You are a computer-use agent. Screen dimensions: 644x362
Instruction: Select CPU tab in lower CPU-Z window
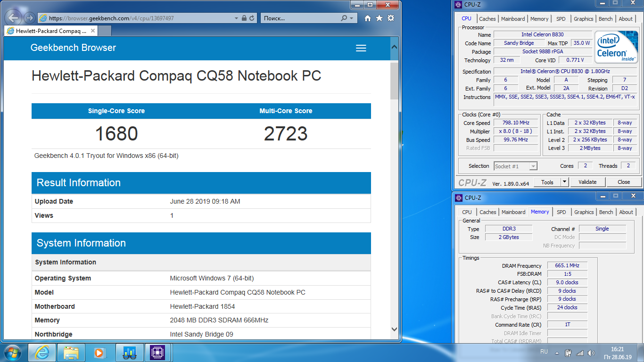[467, 212]
